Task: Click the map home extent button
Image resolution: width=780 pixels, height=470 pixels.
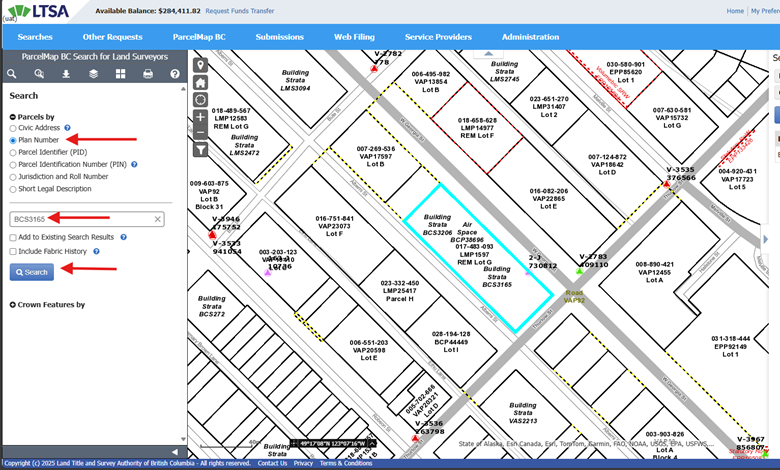Action: (x=201, y=83)
